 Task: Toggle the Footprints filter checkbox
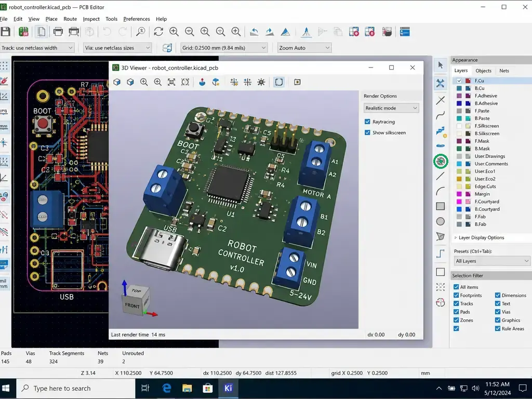[x=456, y=295]
